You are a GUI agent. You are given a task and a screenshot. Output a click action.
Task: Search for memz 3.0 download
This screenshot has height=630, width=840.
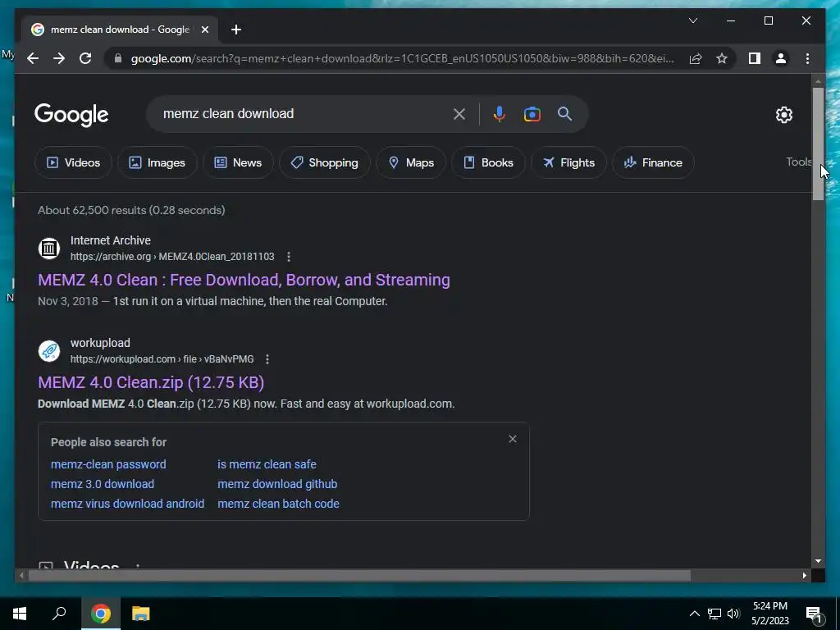(x=103, y=484)
